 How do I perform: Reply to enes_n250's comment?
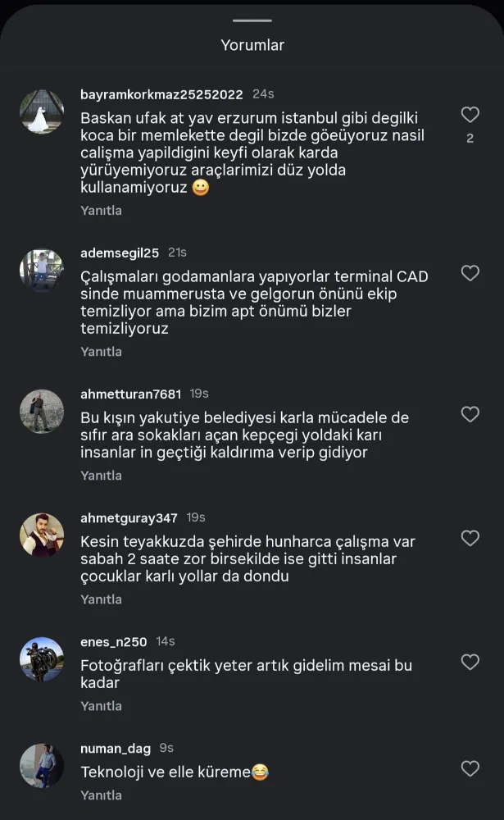coord(101,706)
